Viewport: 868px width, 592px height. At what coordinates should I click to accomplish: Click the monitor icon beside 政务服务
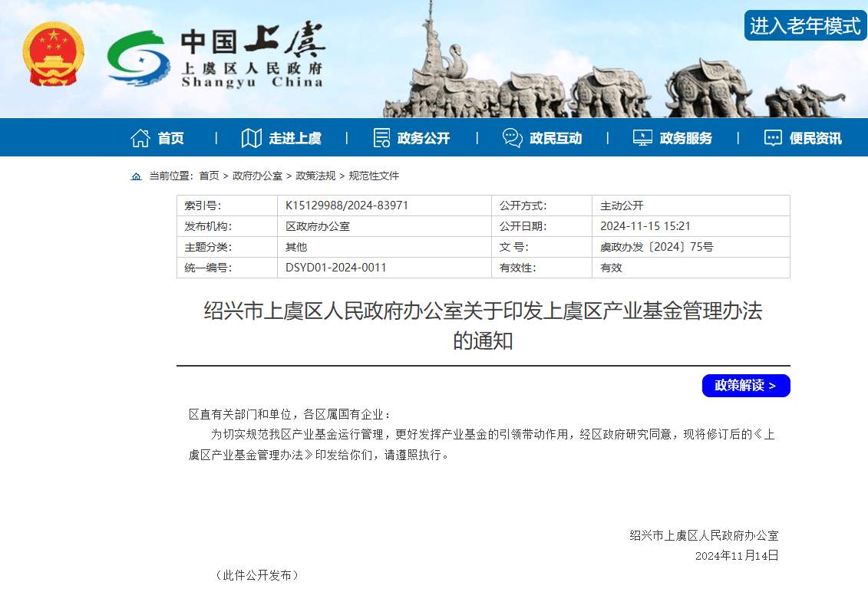pos(642,138)
